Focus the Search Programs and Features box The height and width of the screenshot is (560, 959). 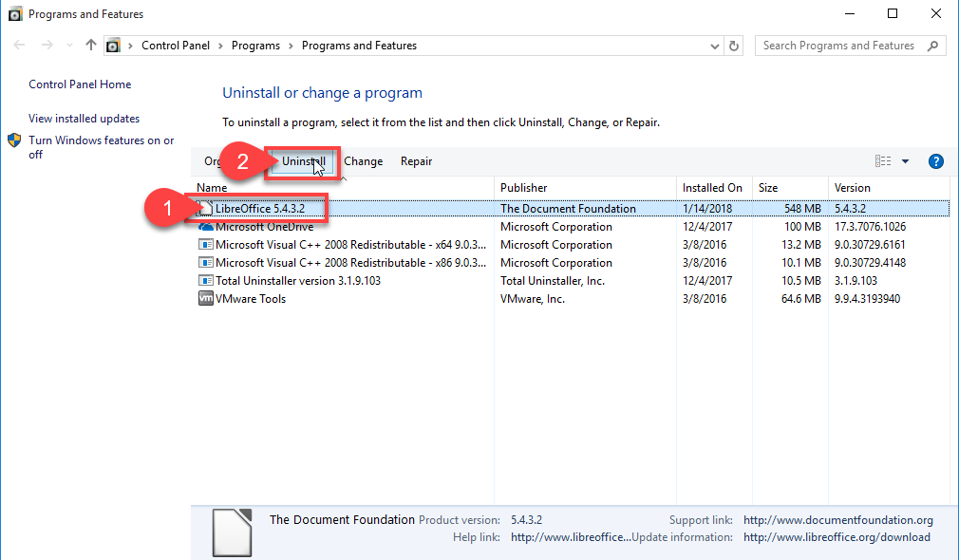850,46
